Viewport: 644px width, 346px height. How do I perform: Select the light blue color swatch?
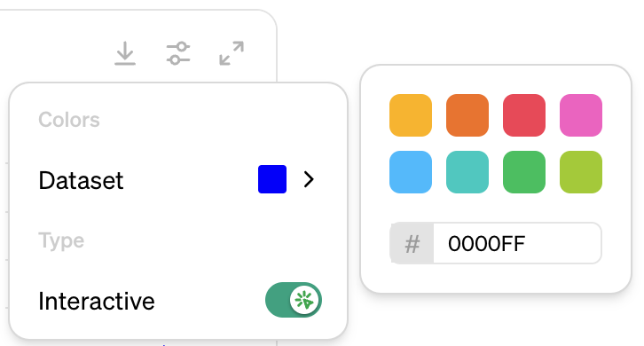click(x=411, y=172)
